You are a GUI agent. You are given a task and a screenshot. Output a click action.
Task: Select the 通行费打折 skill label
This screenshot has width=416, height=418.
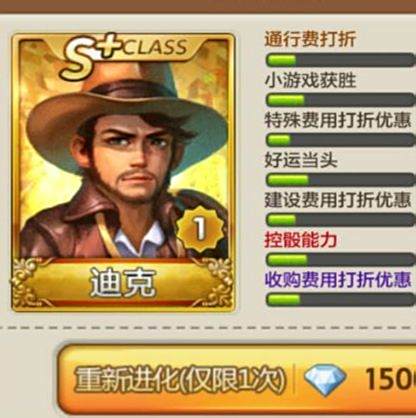(310, 40)
